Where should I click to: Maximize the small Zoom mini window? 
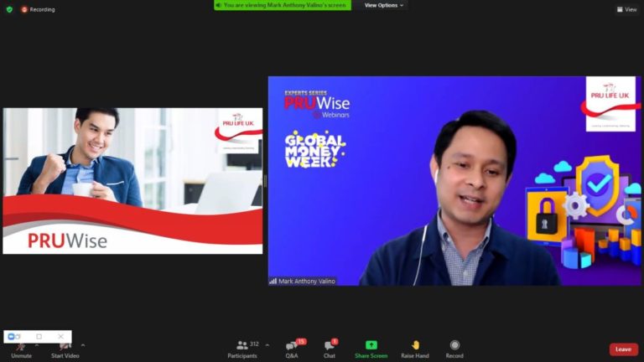pos(39,337)
